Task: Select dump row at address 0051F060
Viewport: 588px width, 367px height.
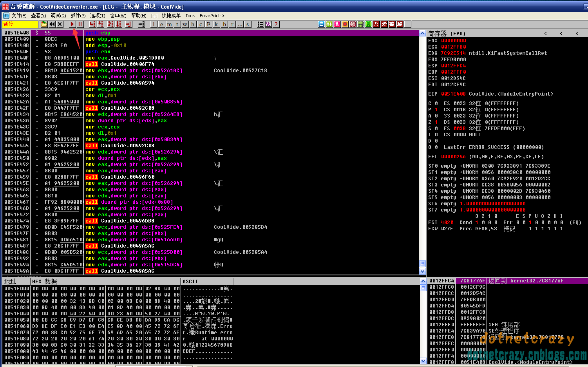Action: pos(118,326)
